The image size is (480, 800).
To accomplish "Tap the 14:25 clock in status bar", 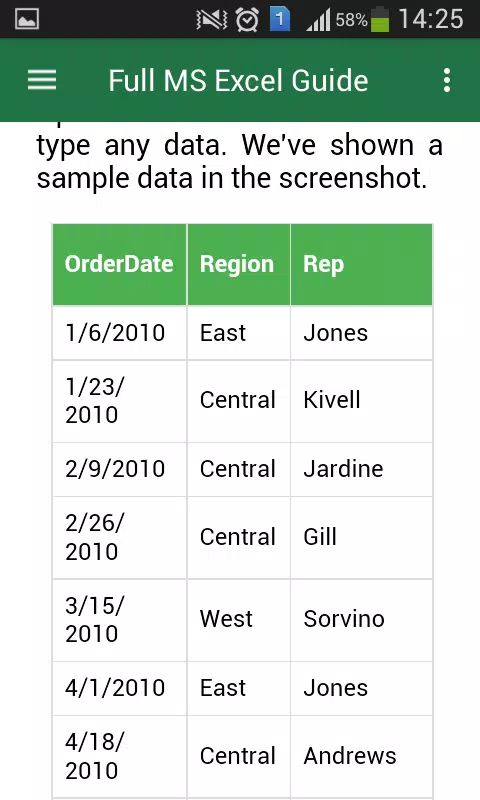I will point(431,19).
